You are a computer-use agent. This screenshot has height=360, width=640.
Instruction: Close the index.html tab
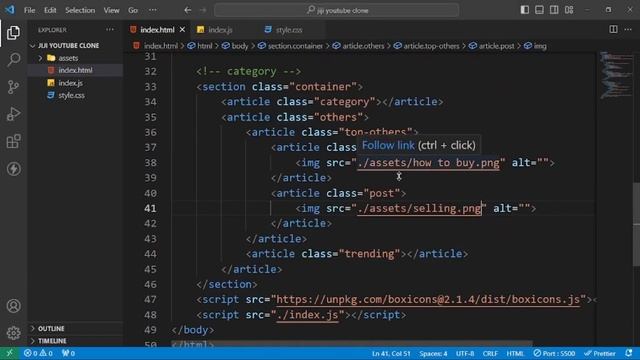click(x=182, y=30)
